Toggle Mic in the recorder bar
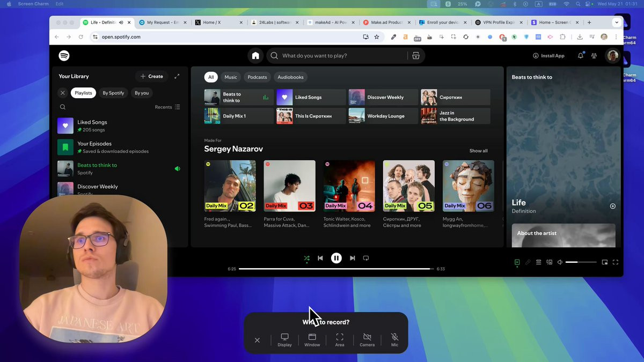644x362 pixels. [x=394, y=340]
